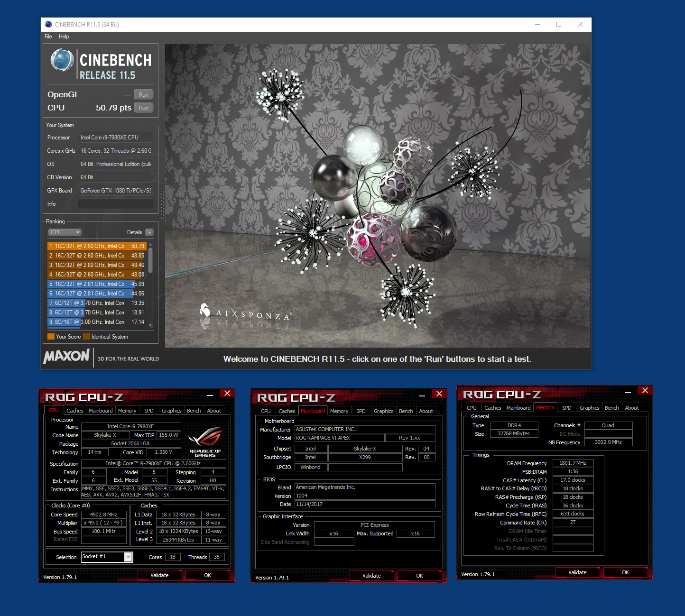Select ranking entry with score 18.91
685x616 pixels.
coord(97,313)
